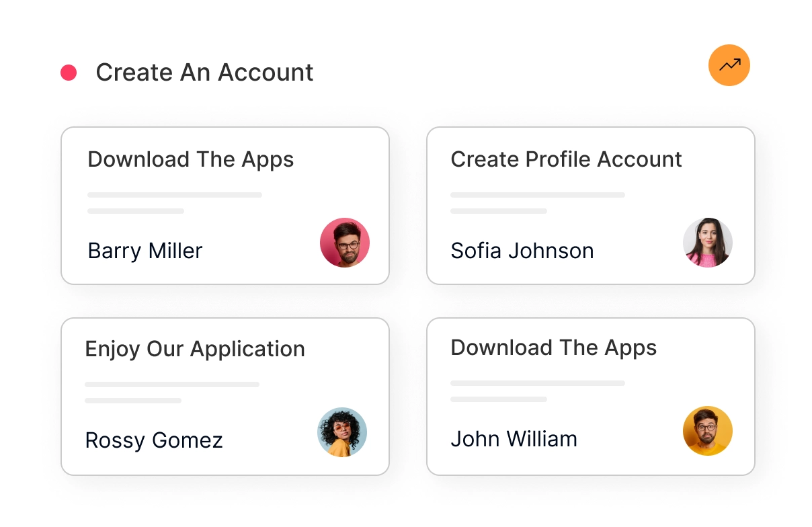Open Sofia Johnson's avatar photo
Viewport: 812px width, 527px height.
point(708,243)
